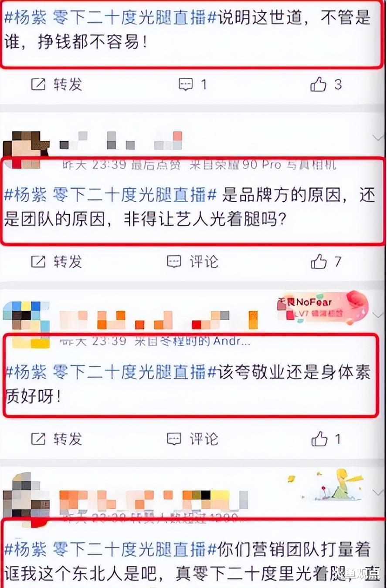Tap the repost icon under the brand question post
387x588 pixels.
(x=38, y=262)
